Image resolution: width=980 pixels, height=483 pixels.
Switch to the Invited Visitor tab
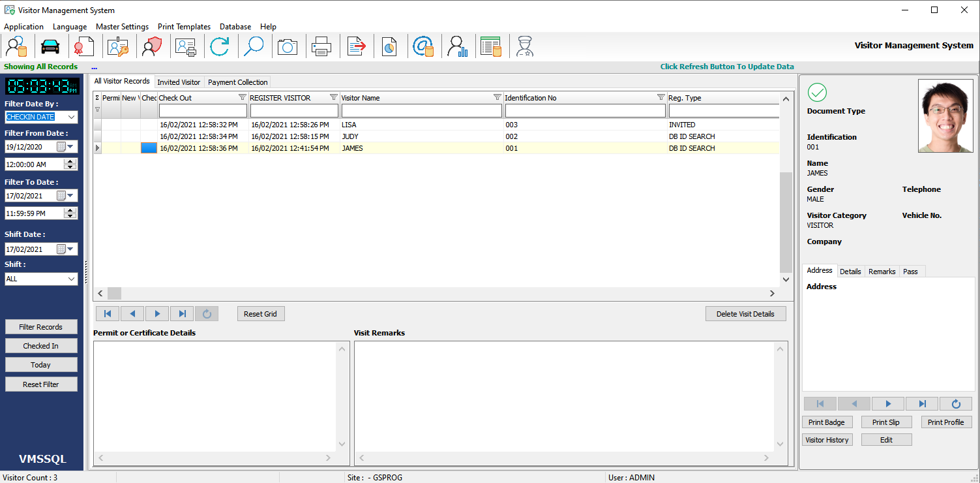179,82
